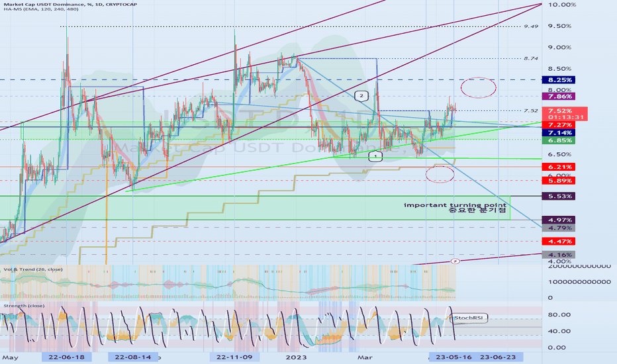Select the 7.27% red price label
The width and height of the screenshot is (617, 364).
click(x=558, y=124)
